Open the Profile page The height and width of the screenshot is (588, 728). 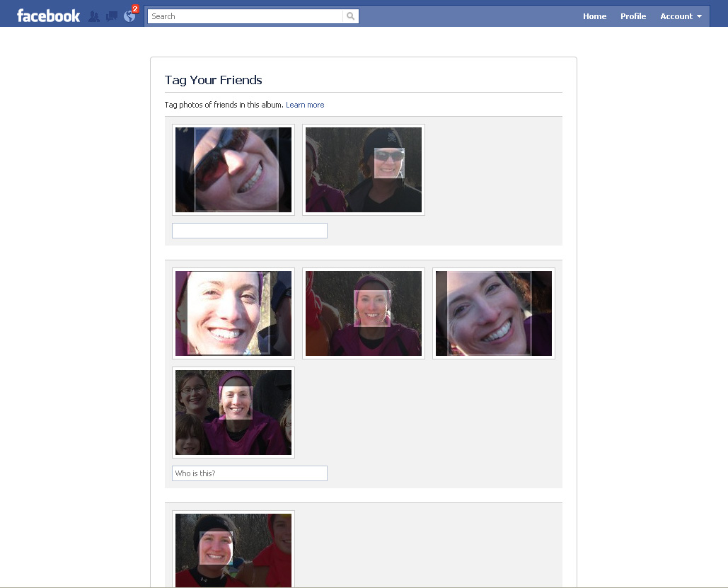[x=633, y=16]
